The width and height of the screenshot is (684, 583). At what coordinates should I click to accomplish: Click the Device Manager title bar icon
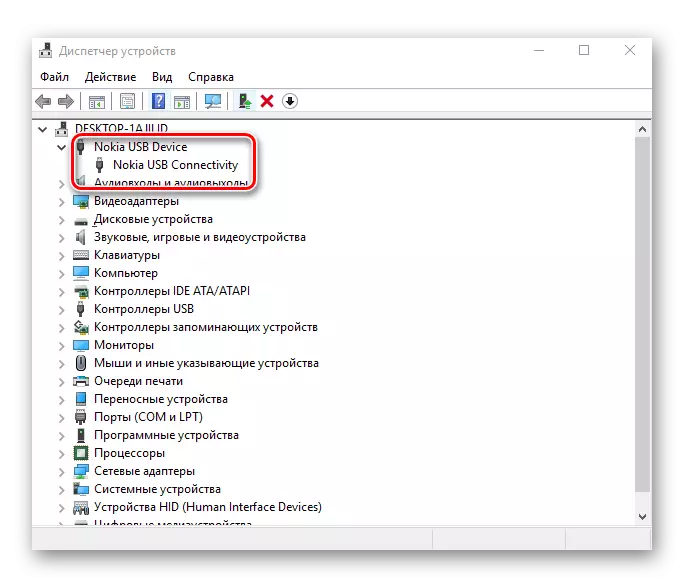pyautogui.click(x=45, y=51)
